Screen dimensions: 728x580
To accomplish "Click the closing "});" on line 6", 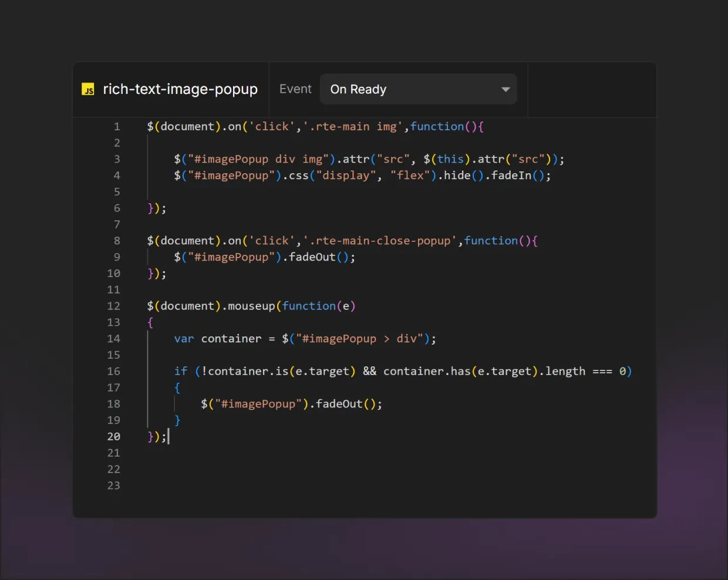I will coord(157,208).
